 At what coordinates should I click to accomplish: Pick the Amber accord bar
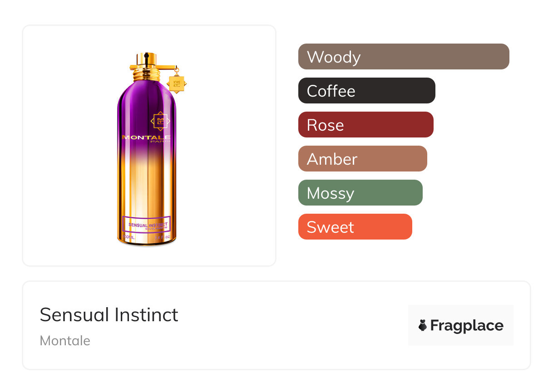[362, 159]
